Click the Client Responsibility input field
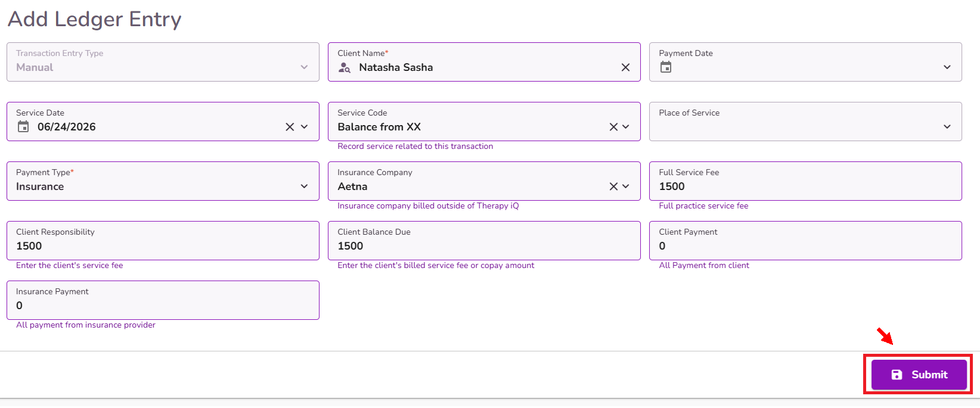Screen dimensions: 980x408 [x=163, y=241]
